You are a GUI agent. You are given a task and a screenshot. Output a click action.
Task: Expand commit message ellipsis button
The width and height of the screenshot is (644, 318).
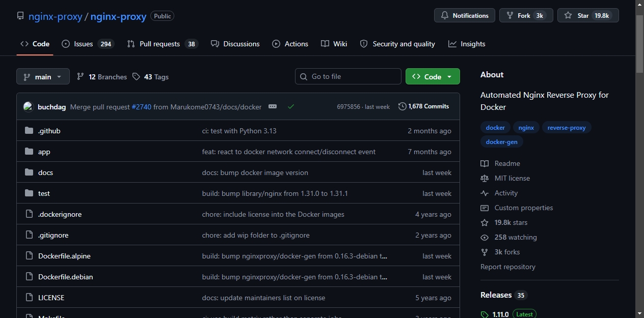click(x=273, y=106)
